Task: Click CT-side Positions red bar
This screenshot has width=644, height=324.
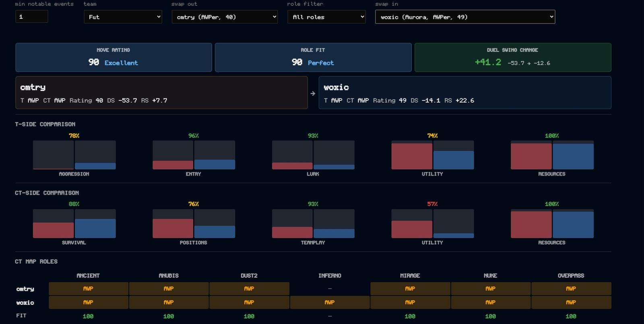Action: pos(173,228)
